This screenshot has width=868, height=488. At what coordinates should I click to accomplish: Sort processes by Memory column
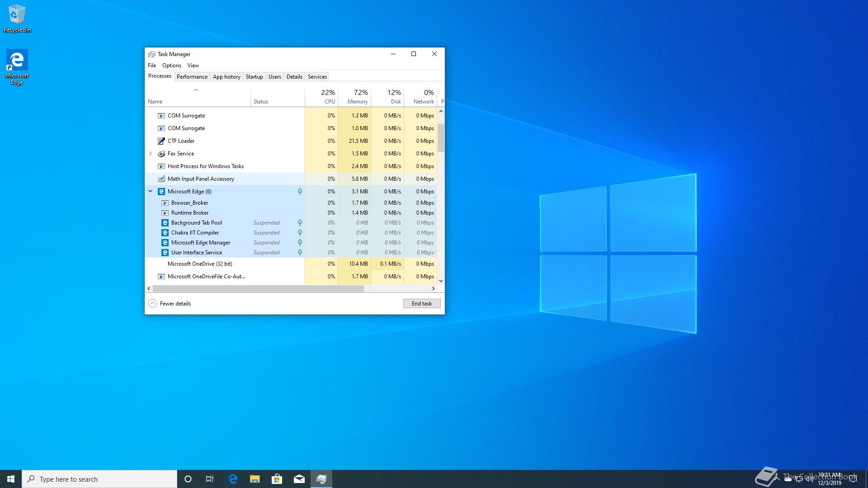tap(354, 97)
